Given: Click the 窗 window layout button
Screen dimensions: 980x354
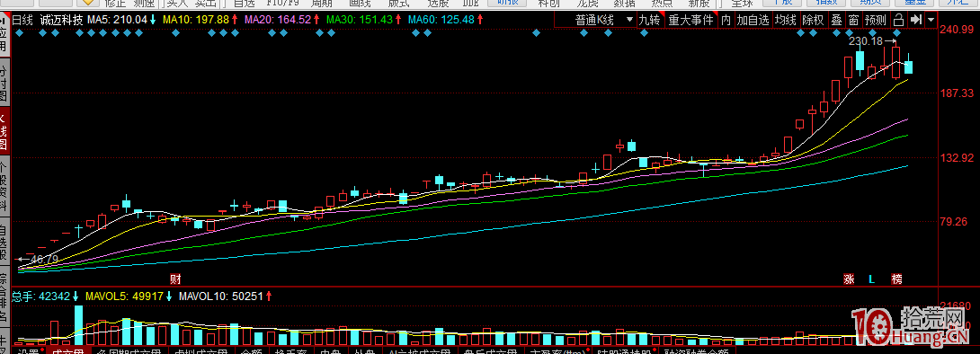Looking at the screenshot, I should 853,20.
